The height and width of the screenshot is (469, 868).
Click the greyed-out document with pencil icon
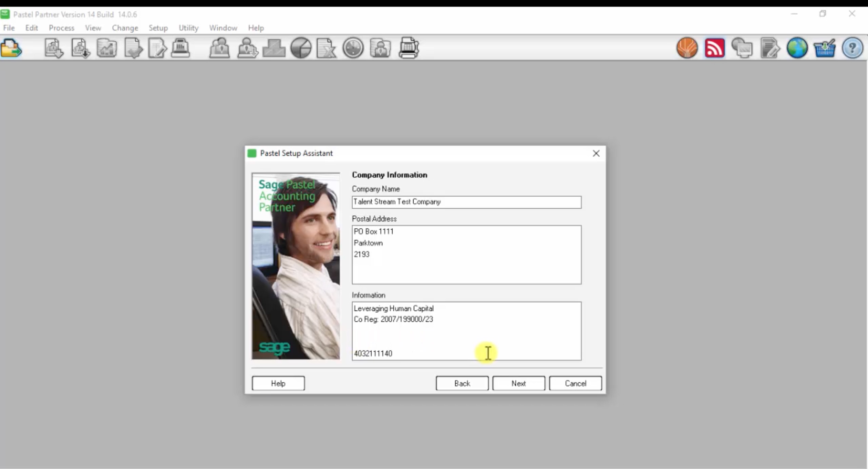click(769, 48)
